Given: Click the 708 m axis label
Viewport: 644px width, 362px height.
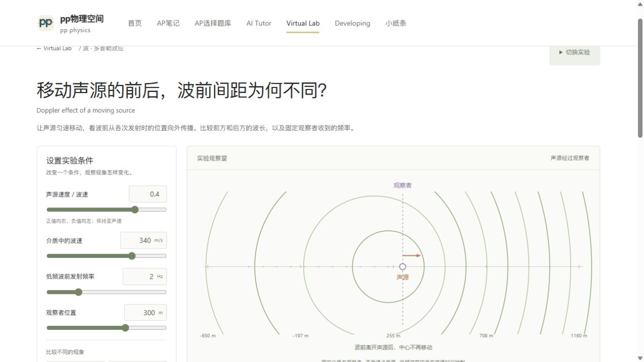Looking at the screenshot, I should [x=486, y=336].
